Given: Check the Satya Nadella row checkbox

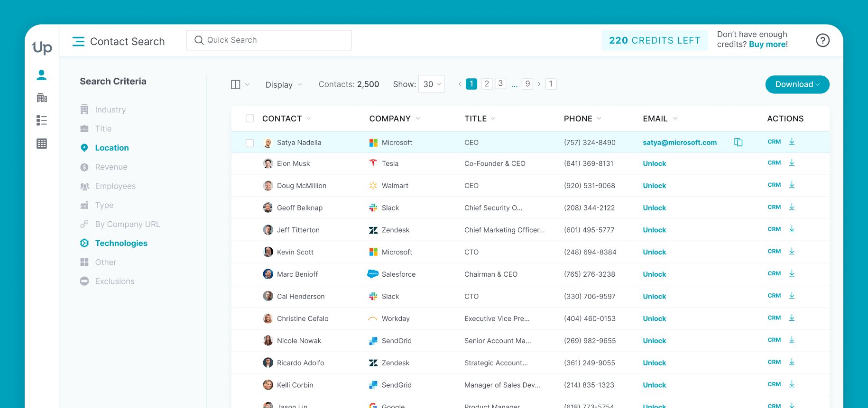Looking at the screenshot, I should [250, 143].
